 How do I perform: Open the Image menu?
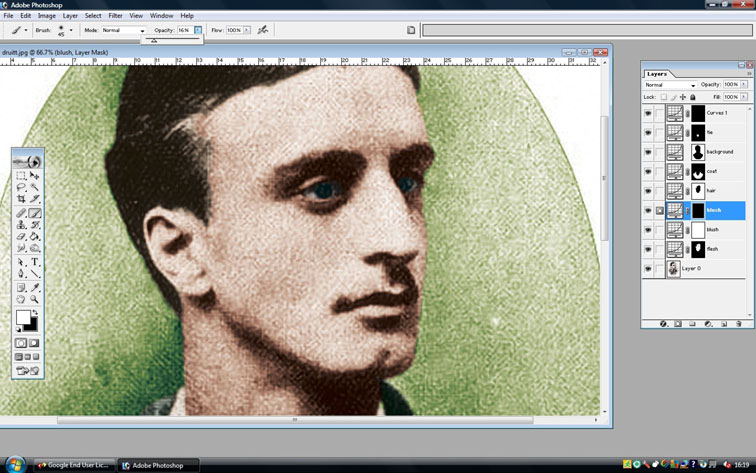[x=47, y=16]
